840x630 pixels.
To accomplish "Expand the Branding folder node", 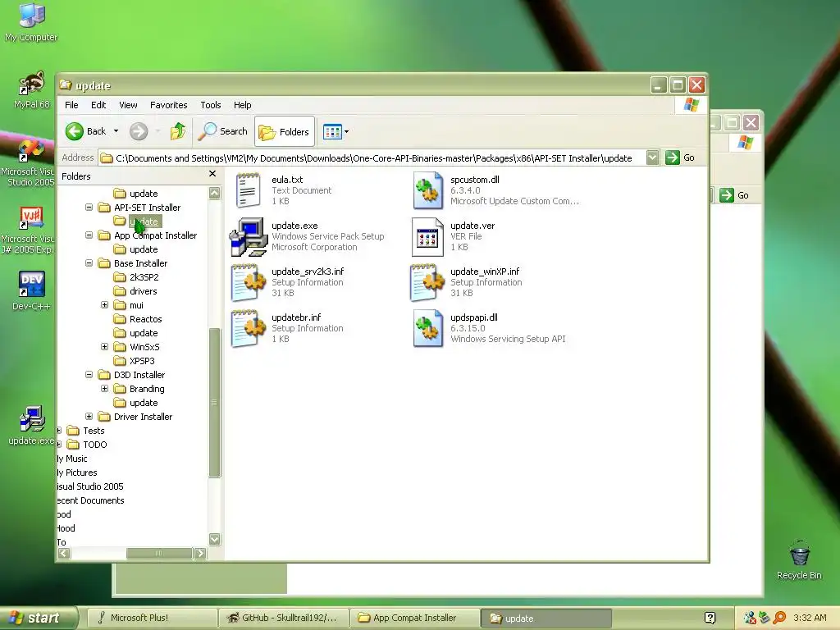I will (104, 388).
